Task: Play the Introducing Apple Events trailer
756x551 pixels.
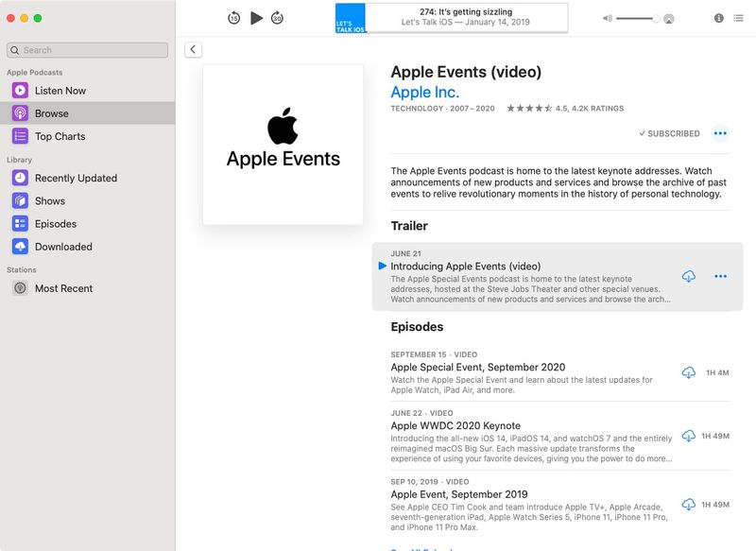Action: point(383,266)
